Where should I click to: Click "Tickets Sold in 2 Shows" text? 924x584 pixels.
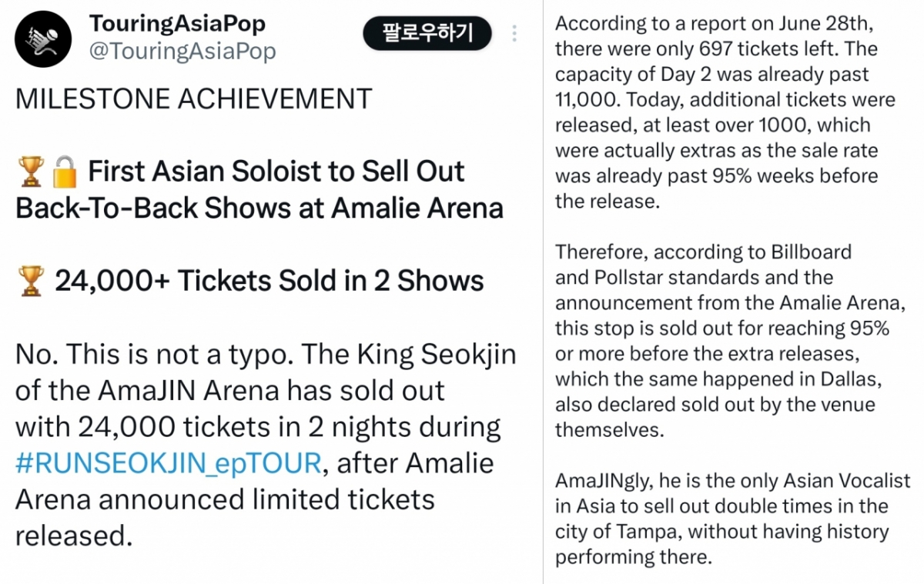pyautogui.click(x=330, y=282)
